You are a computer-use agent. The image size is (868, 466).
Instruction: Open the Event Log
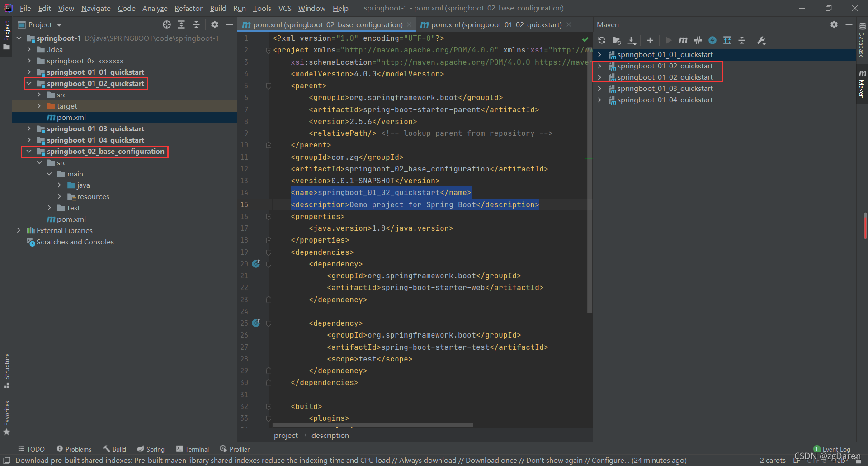(832, 449)
